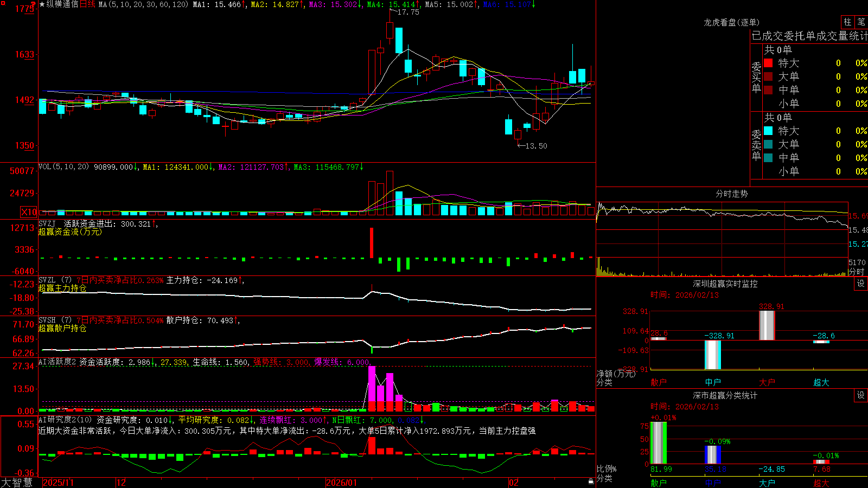Click the X10 volume scale box
The height and width of the screenshot is (488, 868).
click(x=29, y=212)
